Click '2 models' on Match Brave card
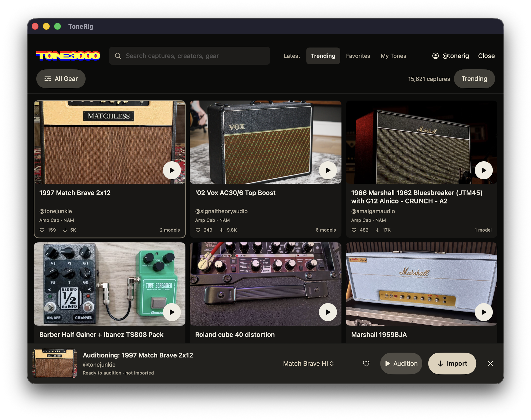 pyautogui.click(x=170, y=230)
